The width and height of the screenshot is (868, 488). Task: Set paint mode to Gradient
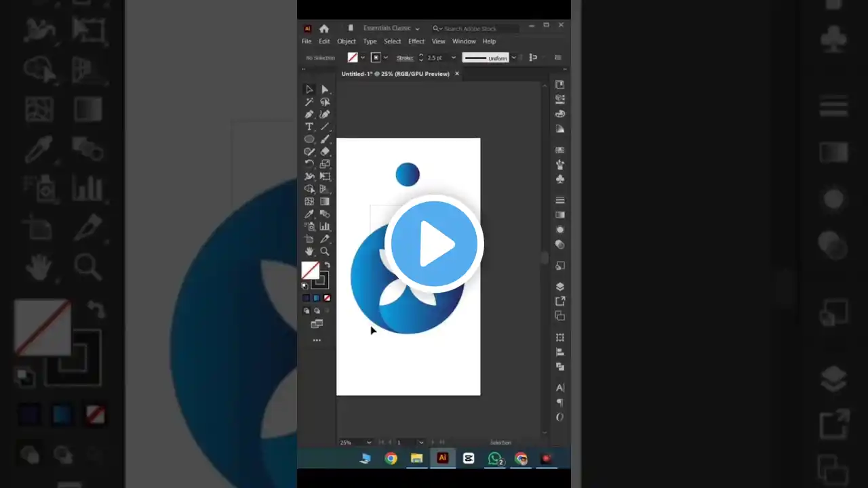[x=317, y=298]
